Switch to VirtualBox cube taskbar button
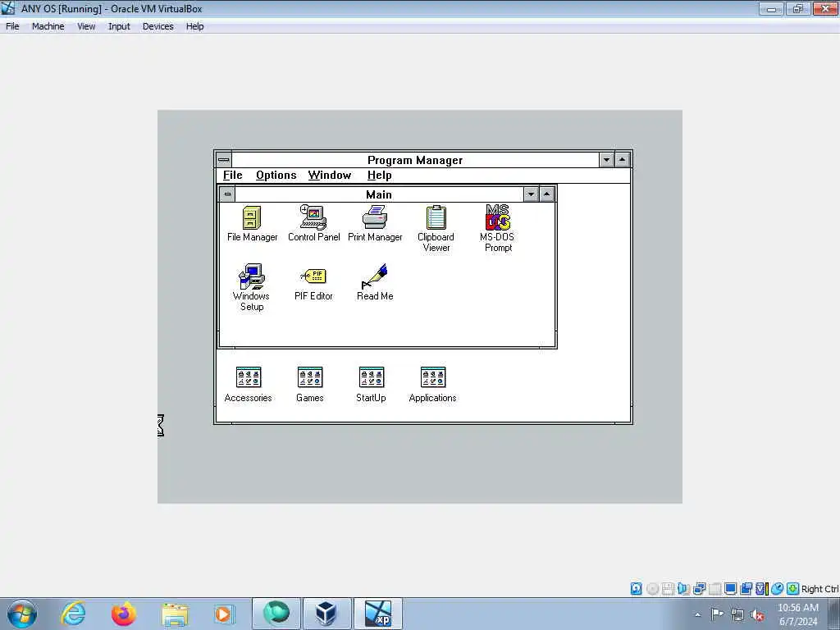This screenshot has width=840, height=630. click(326, 614)
